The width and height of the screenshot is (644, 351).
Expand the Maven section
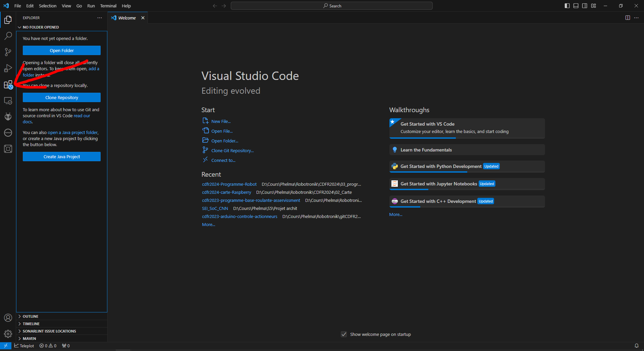[62, 339]
